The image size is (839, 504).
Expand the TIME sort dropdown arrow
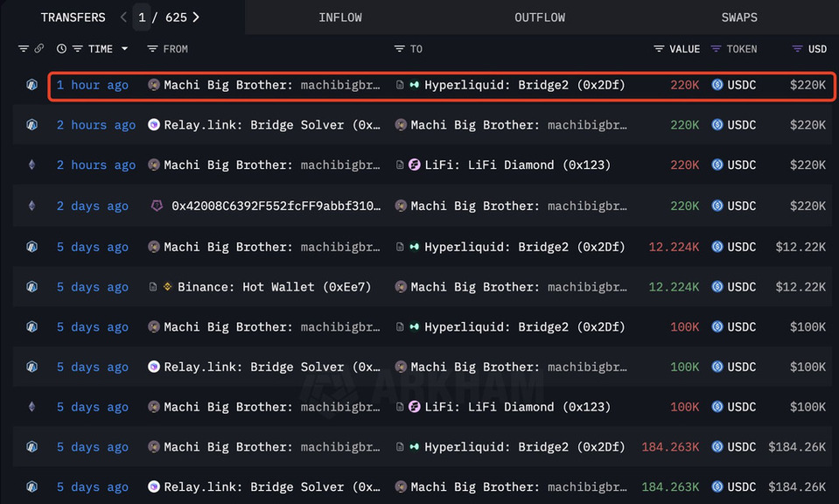pos(124,49)
